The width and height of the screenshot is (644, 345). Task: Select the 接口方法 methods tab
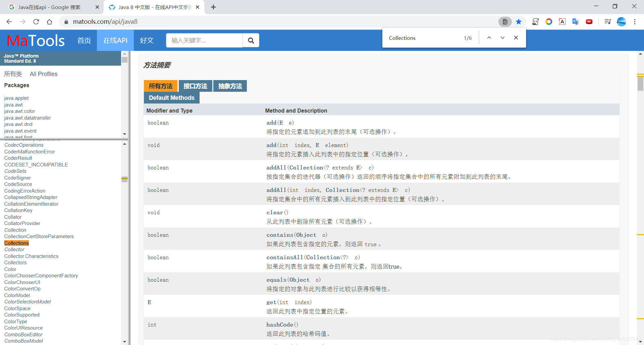[x=195, y=86]
